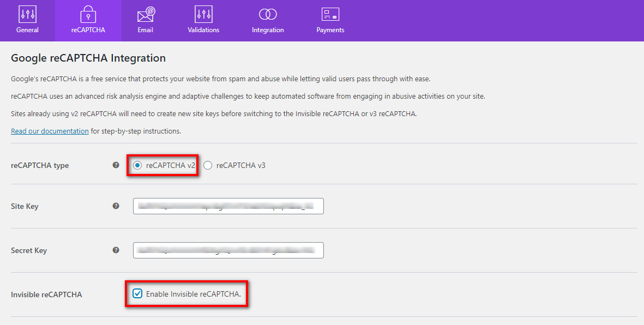The height and width of the screenshot is (325, 644).
Task: Click inside the Site Key field
Action: coord(228,206)
